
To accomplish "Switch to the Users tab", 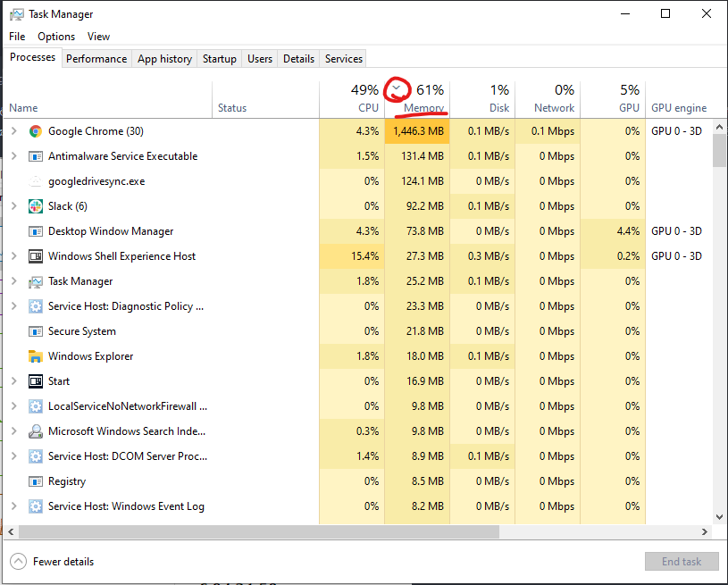I will click(x=260, y=59).
